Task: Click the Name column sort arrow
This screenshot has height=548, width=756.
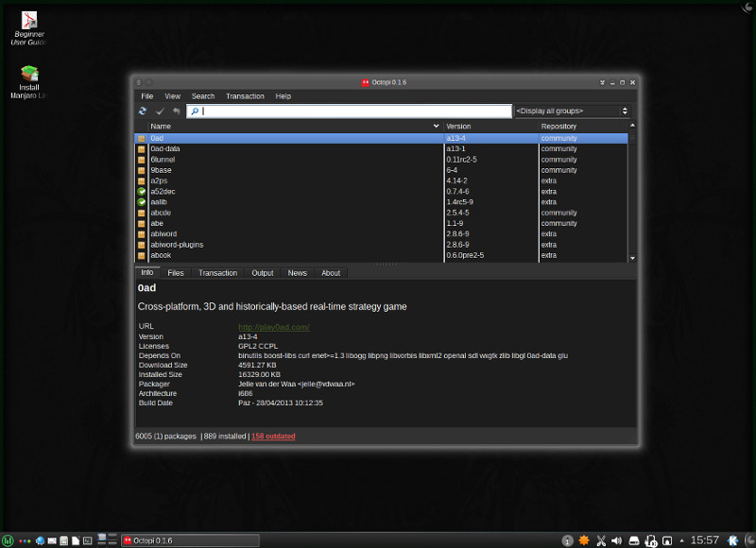Action: click(436, 126)
